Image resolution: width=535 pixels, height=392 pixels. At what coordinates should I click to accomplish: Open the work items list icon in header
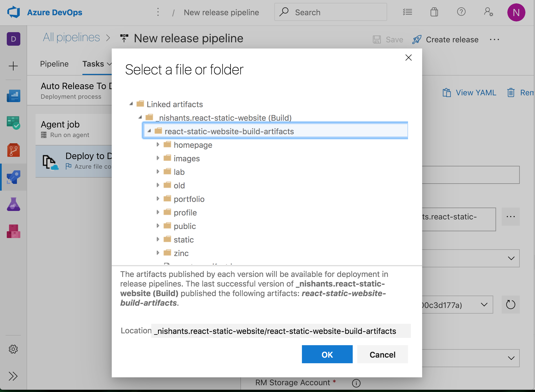pos(407,12)
